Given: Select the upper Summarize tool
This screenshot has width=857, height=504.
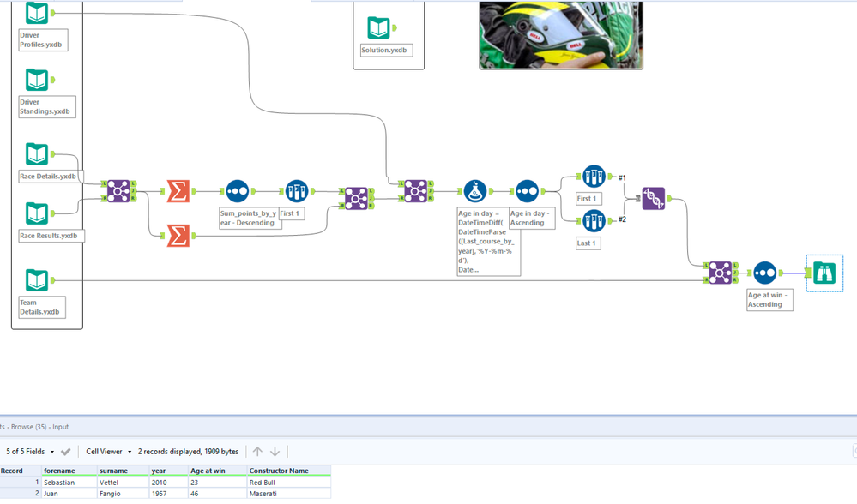Looking at the screenshot, I should tap(178, 191).
